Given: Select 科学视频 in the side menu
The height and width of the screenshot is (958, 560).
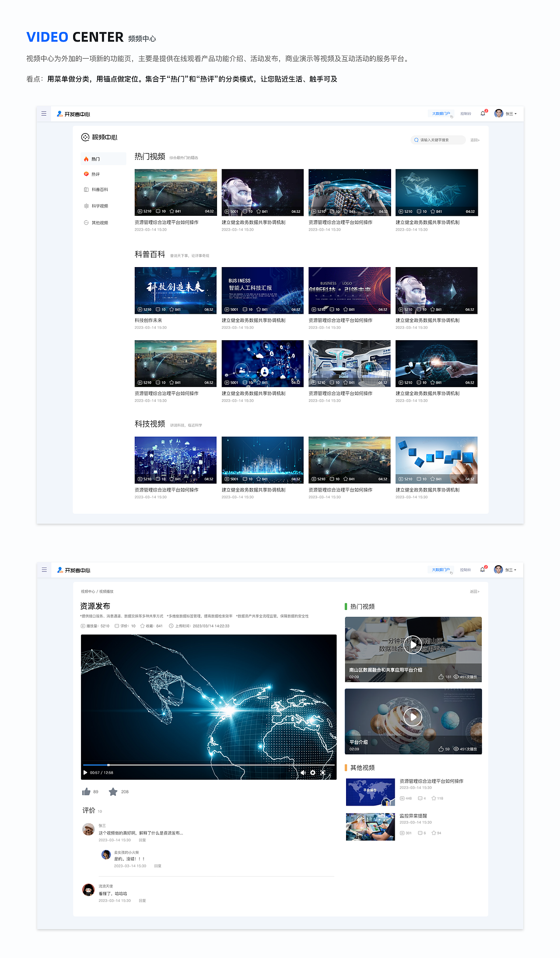Looking at the screenshot, I should [100, 206].
